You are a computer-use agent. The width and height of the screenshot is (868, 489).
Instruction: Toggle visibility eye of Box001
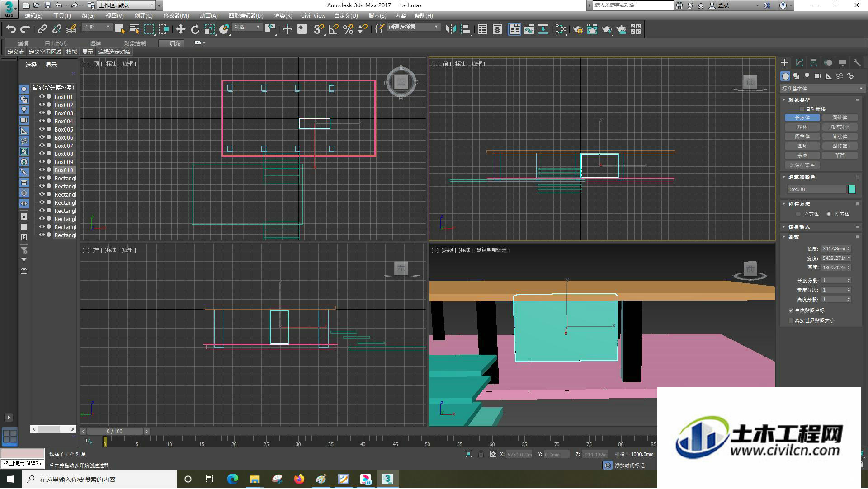click(42, 97)
